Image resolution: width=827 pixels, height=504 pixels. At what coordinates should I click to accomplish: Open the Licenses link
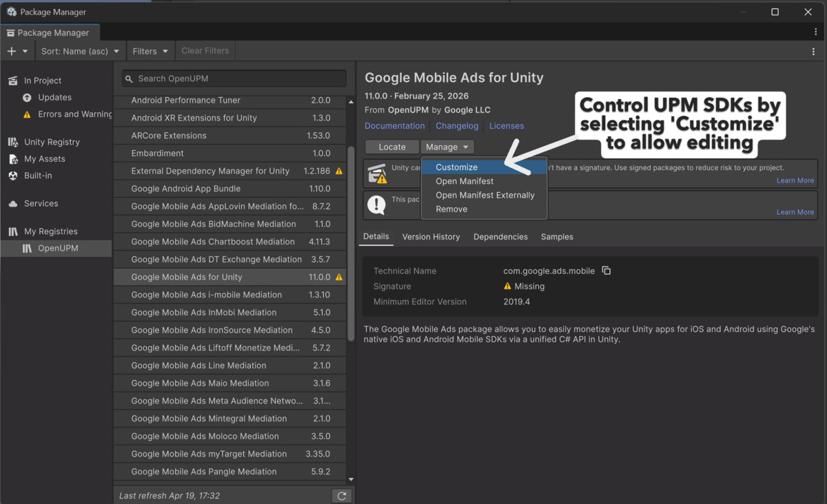pos(507,126)
